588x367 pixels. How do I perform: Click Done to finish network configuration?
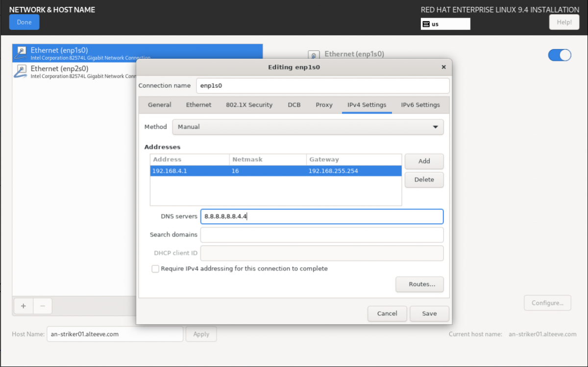tap(24, 22)
